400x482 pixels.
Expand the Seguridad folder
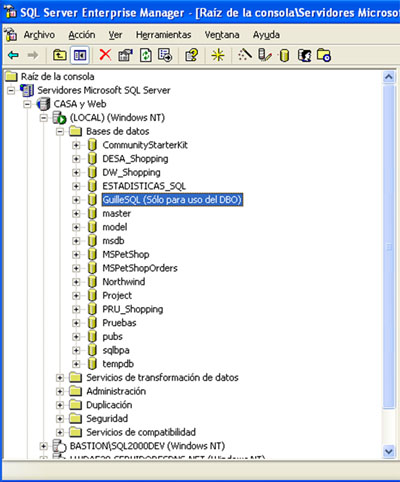pos(60,418)
